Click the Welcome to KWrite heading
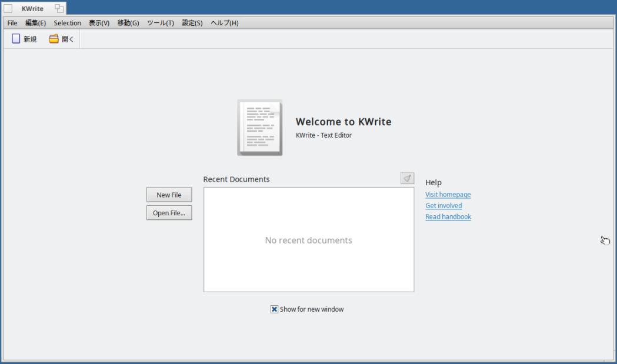This screenshot has width=617, height=364. (343, 122)
